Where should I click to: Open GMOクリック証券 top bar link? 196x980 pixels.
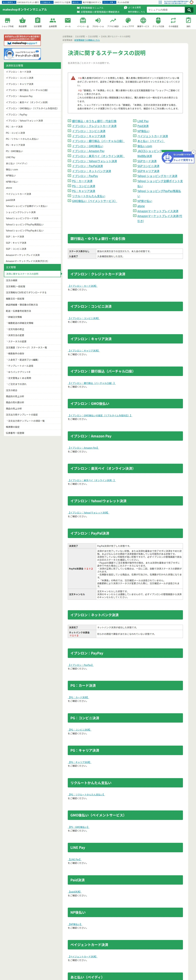(62, 2)
